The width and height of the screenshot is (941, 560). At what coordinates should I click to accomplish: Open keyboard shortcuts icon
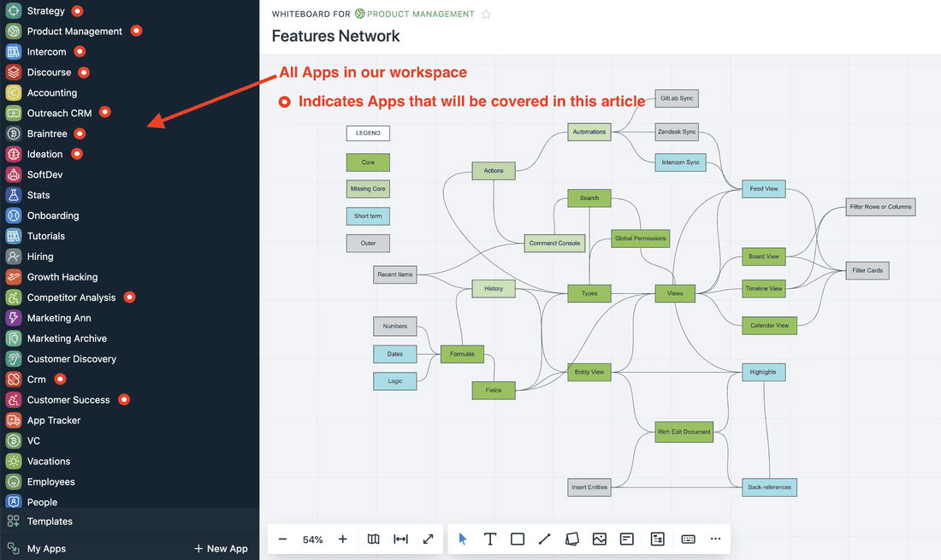pyautogui.click(x=689, y=539)
